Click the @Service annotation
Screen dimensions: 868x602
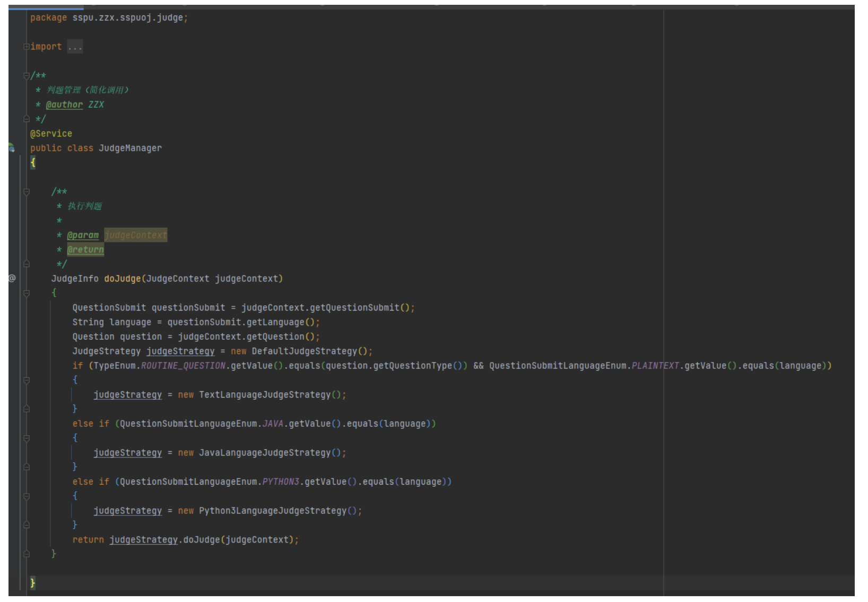coord(51,134)
